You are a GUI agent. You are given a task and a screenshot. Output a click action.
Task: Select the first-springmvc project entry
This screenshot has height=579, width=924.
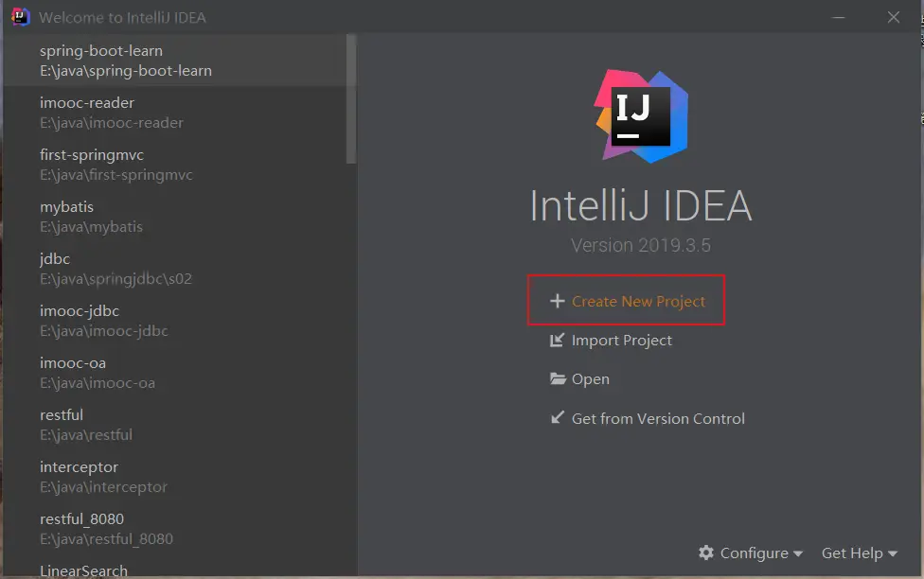[x=116, y=165]
